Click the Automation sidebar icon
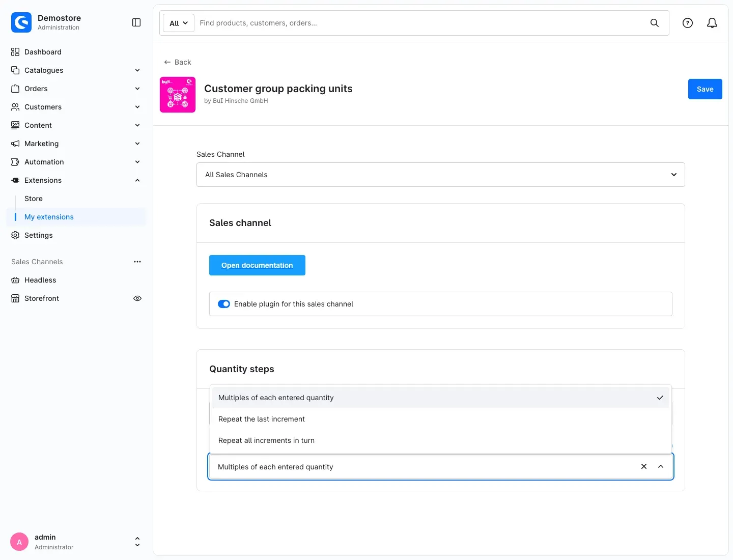733x560 pixels. [x=15, y=162]
